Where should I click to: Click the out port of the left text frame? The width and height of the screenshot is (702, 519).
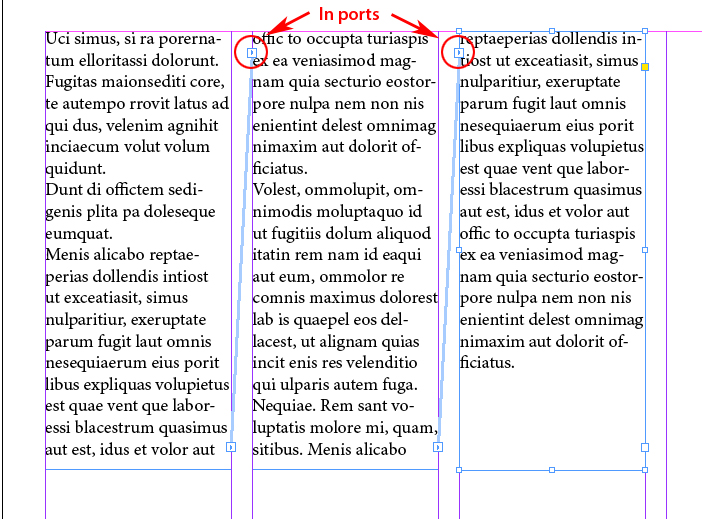coord(231,447)
